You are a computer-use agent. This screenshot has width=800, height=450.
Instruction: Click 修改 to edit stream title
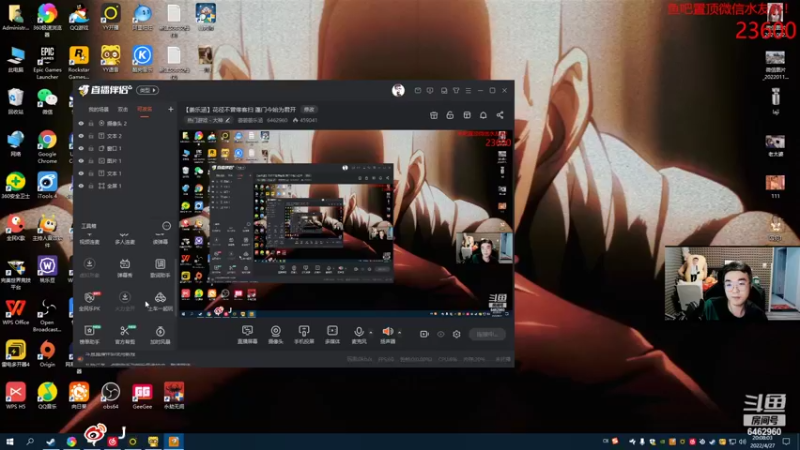[309, 109]
